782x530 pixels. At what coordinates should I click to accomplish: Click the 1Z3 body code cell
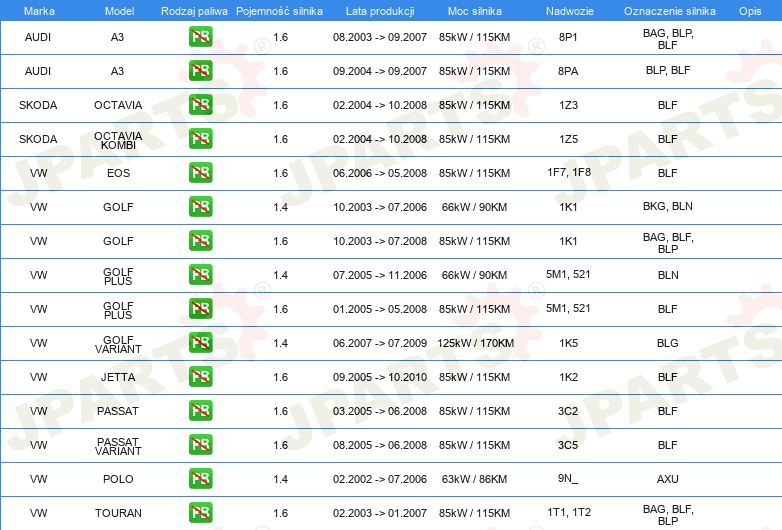click(x=568, y=105)
